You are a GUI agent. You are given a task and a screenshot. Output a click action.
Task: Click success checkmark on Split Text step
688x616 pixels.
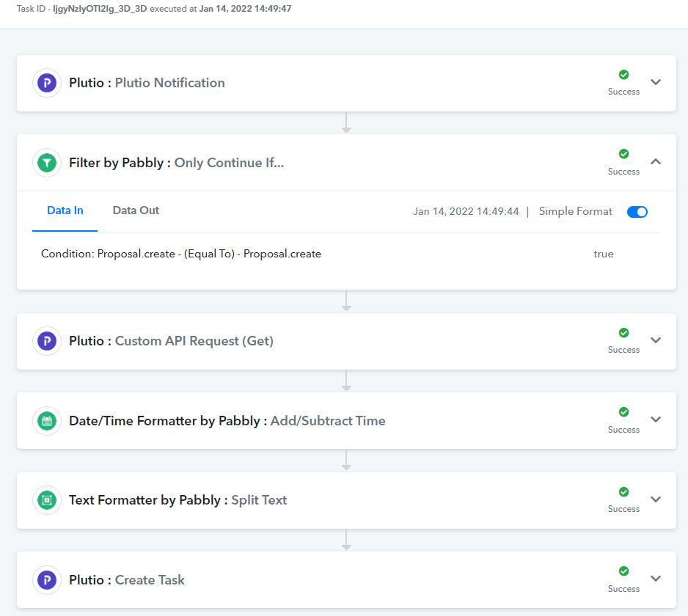(623, 492)
